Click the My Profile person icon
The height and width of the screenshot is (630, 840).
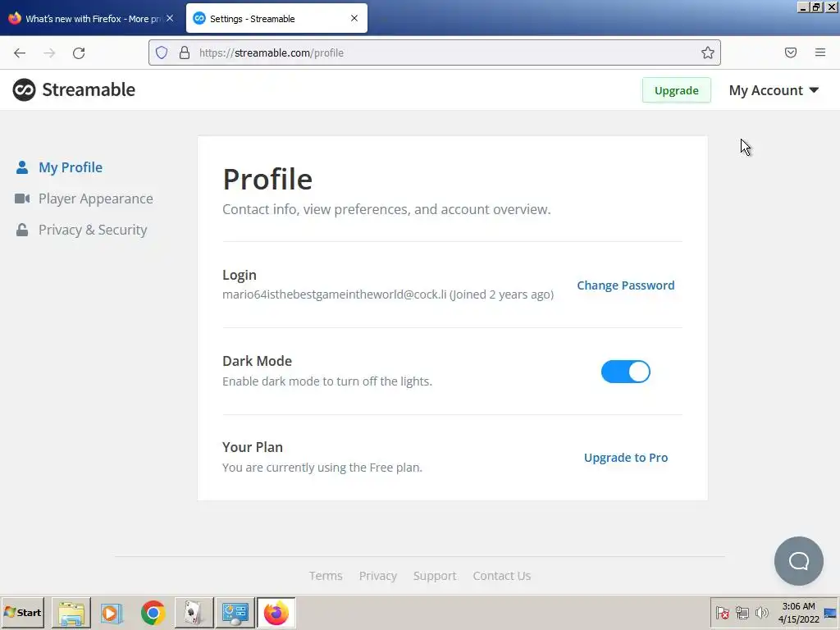tap(22, 167)
